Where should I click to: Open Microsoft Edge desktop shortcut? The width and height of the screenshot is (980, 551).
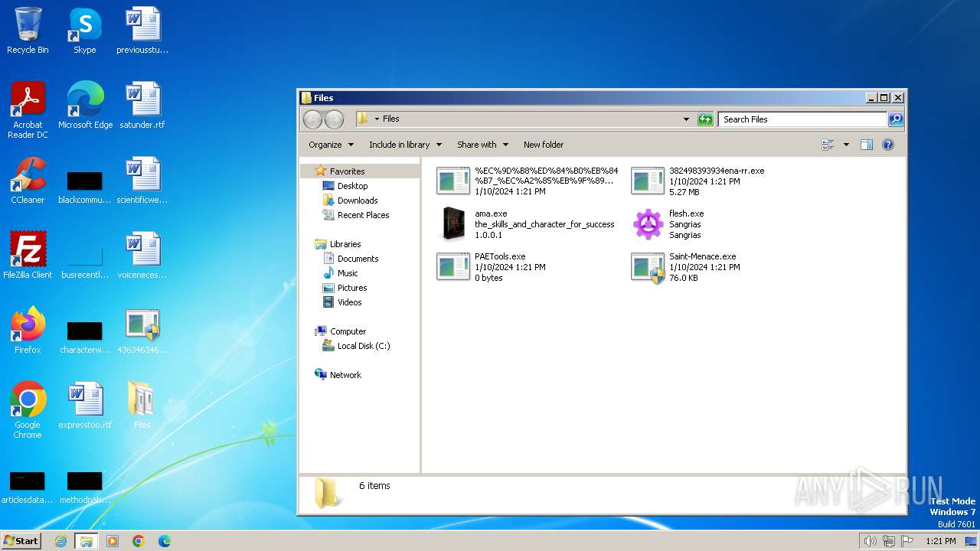click(x=85, y=106)
